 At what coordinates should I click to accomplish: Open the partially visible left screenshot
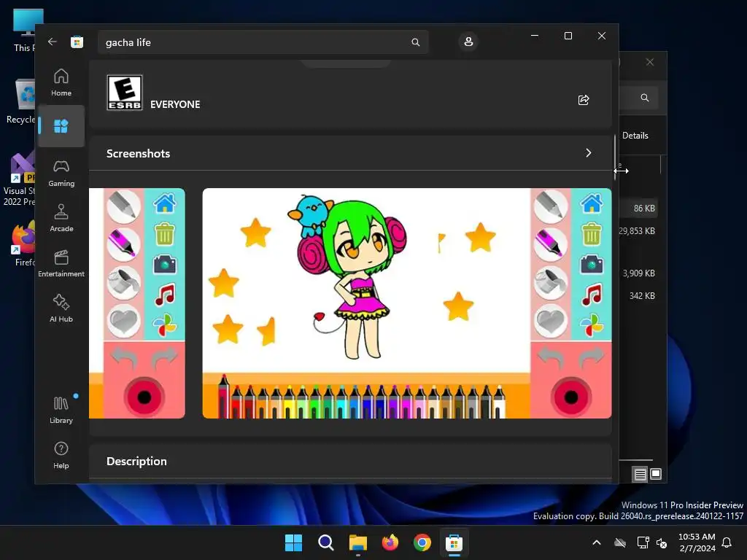136,303
